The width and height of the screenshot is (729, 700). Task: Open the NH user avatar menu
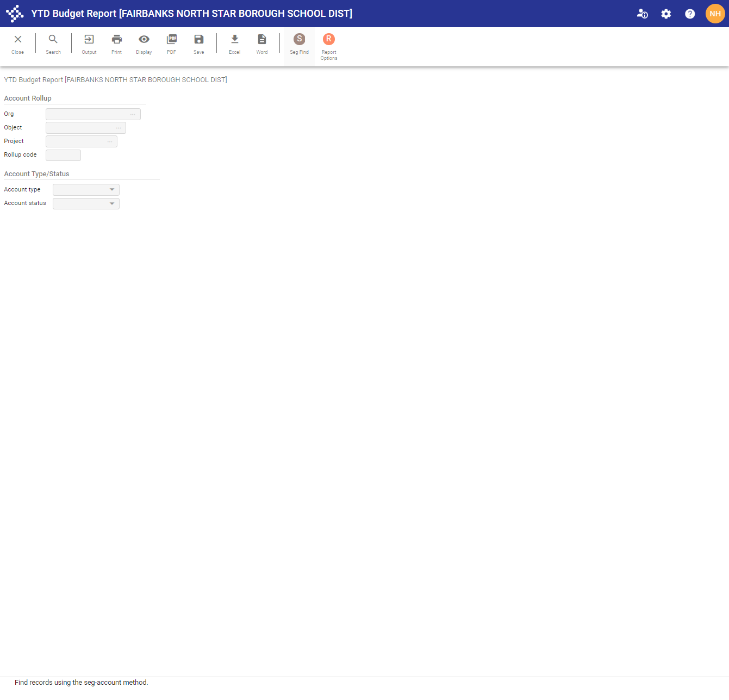pyautogui.click(x=715, y=14)
